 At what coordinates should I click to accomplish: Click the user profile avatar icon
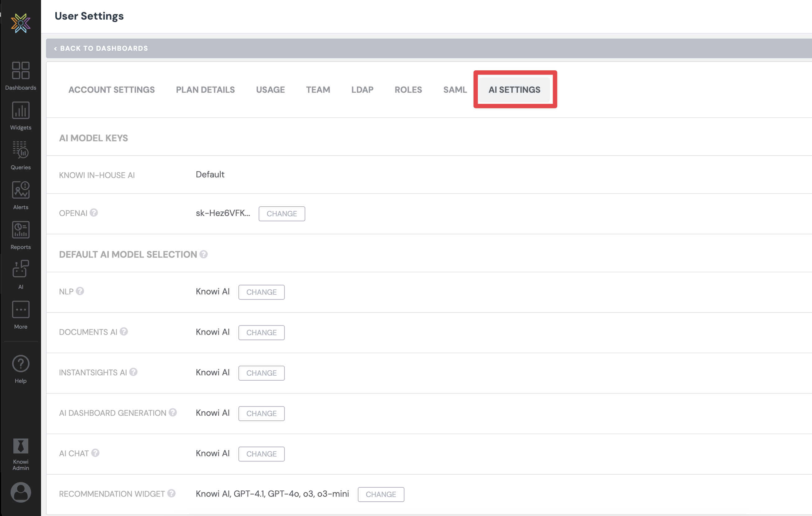21,492
